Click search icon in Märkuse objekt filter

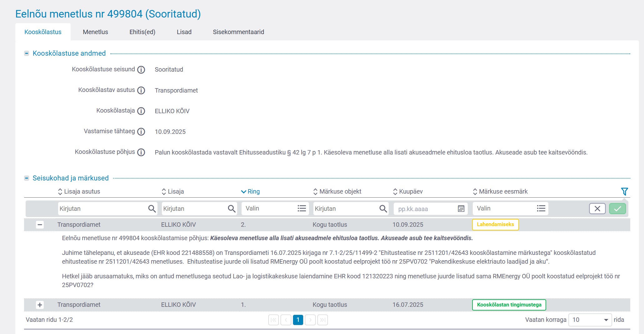click(383, 209)
